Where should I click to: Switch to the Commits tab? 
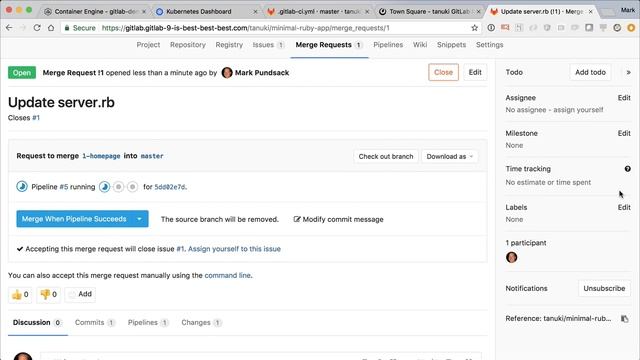(95, 322)
